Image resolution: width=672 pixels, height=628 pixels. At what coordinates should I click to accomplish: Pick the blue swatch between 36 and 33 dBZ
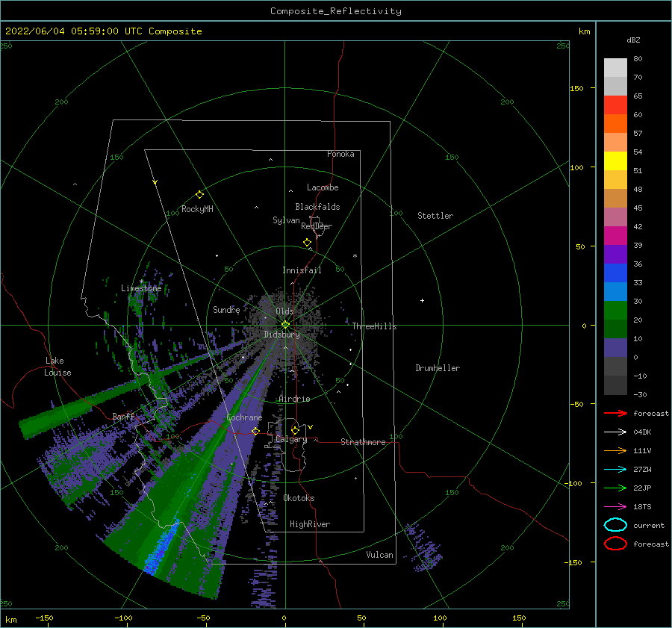coord(615,273)
